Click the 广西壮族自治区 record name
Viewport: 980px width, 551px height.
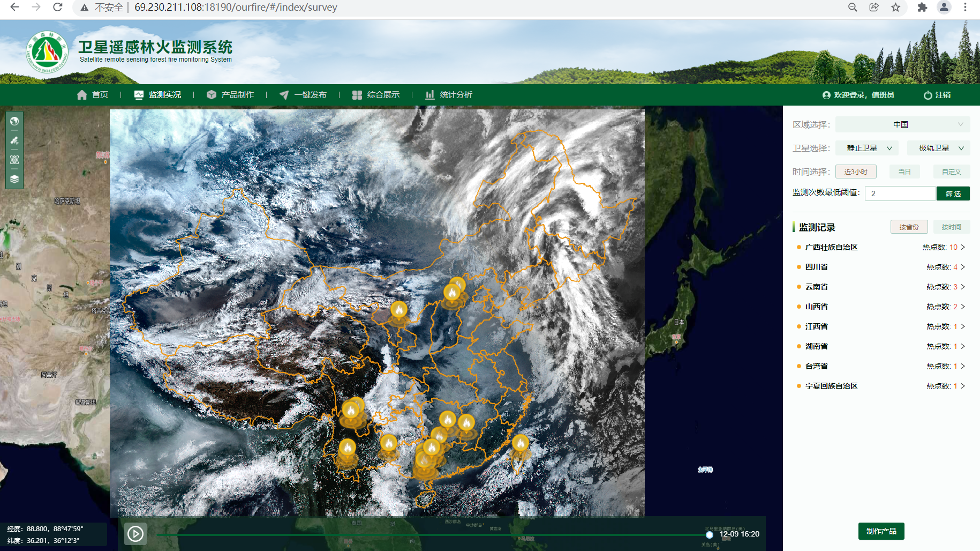click(x=831, y=247)
